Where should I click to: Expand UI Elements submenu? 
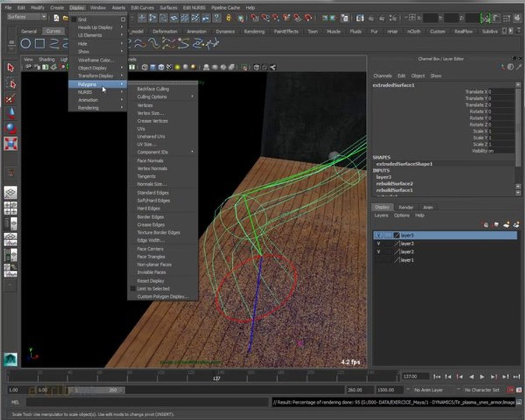(97, 35)
